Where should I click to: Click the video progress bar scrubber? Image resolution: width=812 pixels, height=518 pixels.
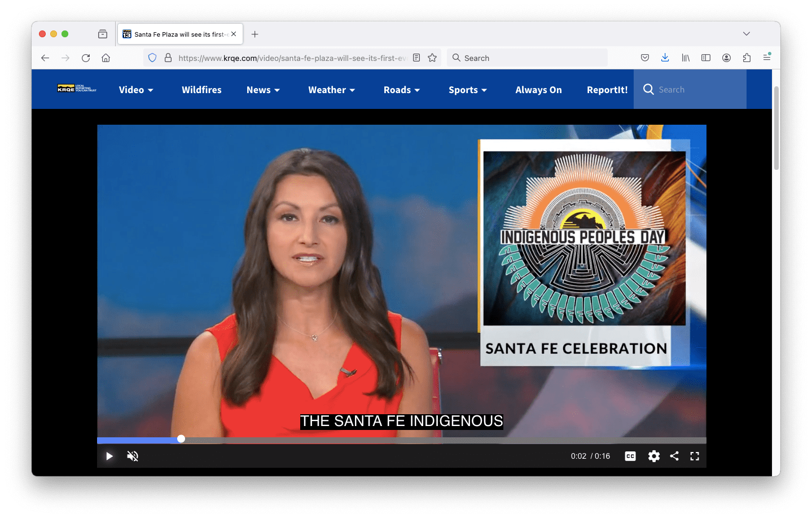pyautogui.click(x=181, y=439)
